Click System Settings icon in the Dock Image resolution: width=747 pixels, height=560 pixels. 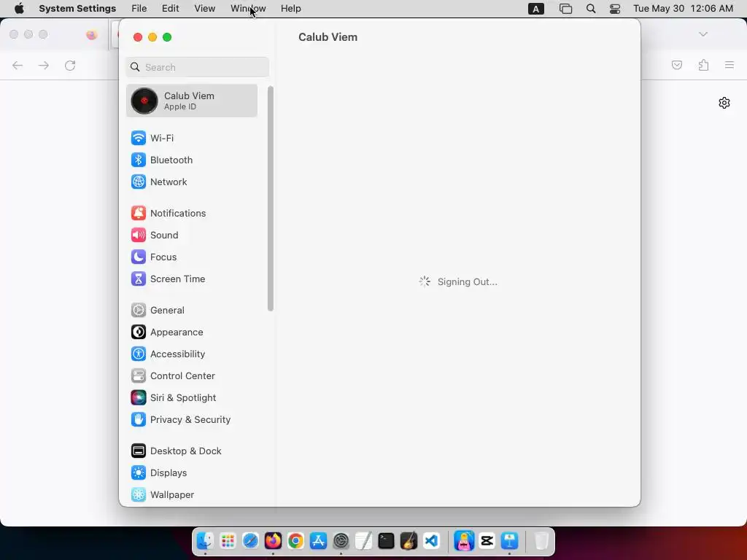341,541
